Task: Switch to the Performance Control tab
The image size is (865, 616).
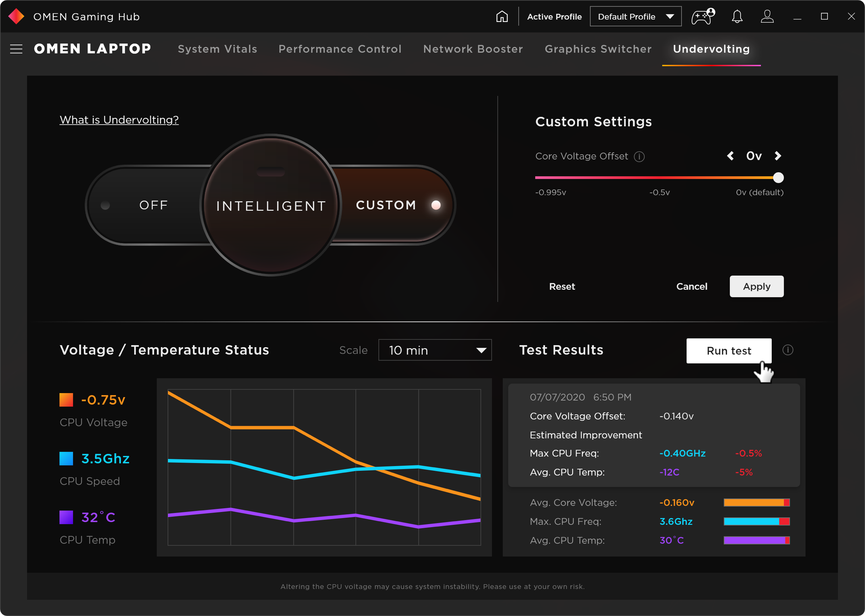Action: (340, 49)
